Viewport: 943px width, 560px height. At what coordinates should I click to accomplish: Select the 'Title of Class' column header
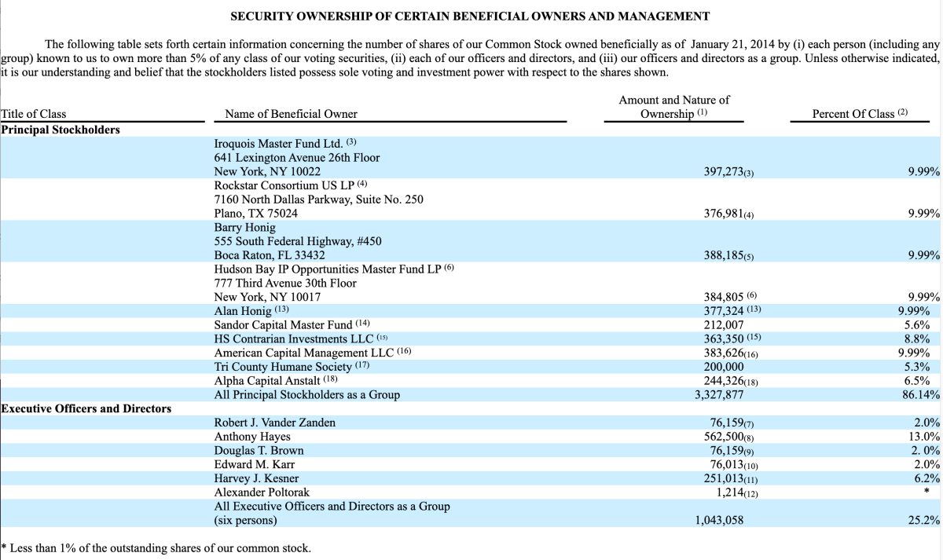(x=34, y=114)
